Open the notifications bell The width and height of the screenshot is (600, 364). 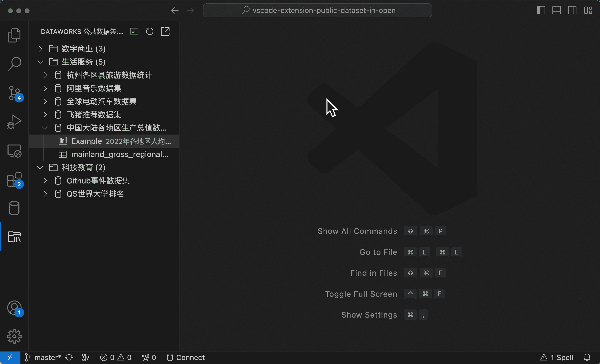coord(587,357)
